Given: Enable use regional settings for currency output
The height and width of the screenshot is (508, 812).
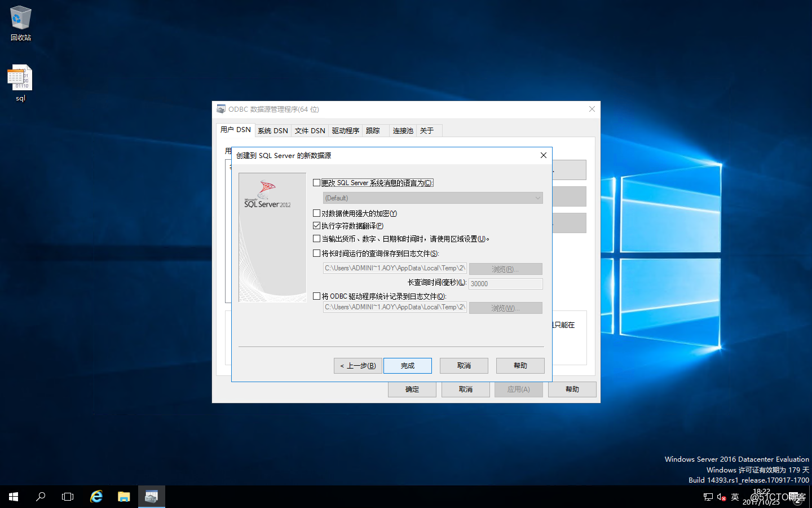Looking at the screenshot, I should tap(316, 238).
